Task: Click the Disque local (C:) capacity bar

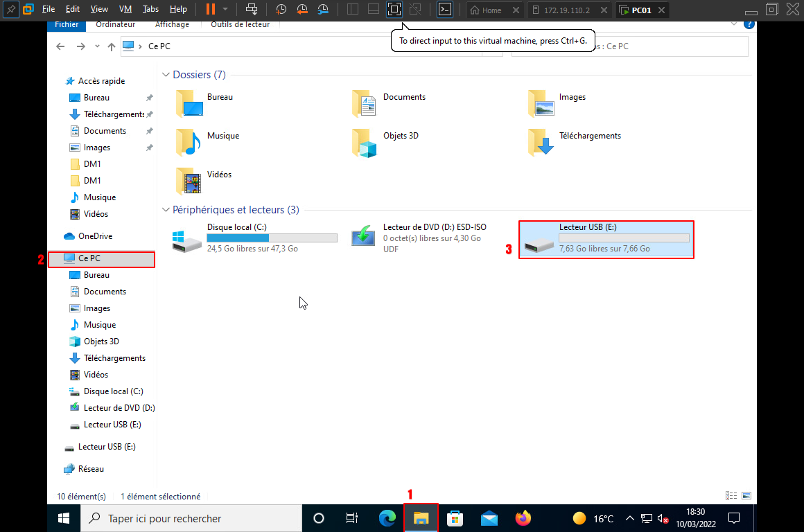Action: [x=272, y=238]
